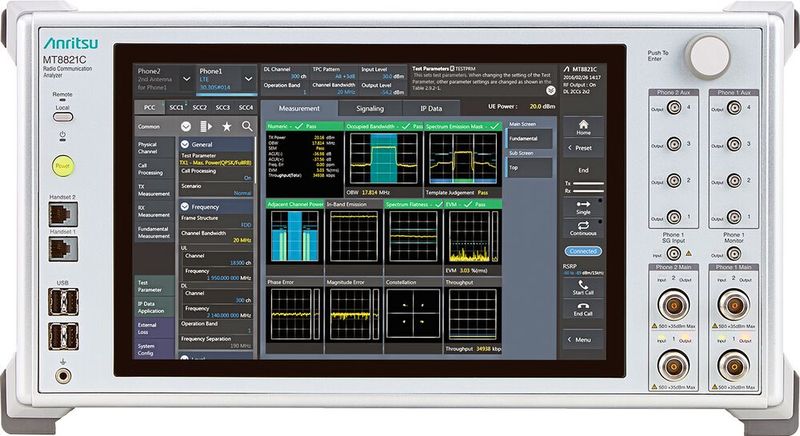Open External Loss in the sidebar
Screen dimensions: 800x436
tap(155, 328)
